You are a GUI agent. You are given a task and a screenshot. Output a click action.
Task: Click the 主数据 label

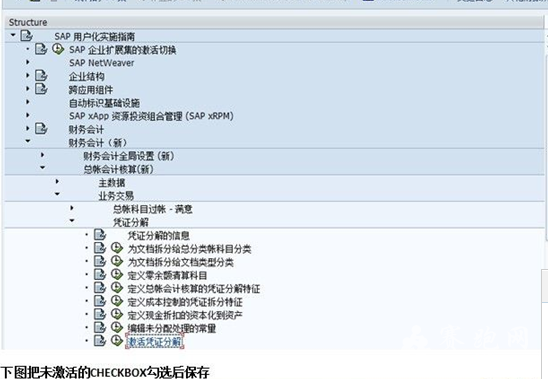(111, 182)
